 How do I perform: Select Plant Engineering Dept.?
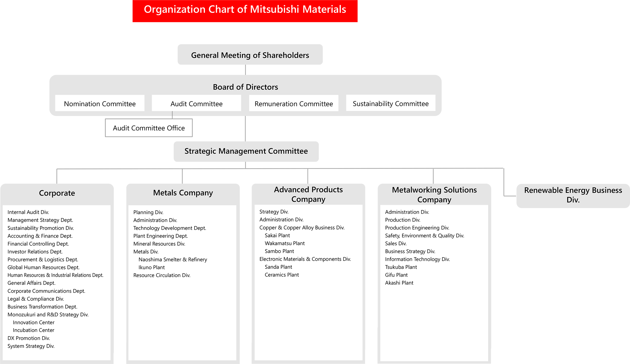(161, 236)
